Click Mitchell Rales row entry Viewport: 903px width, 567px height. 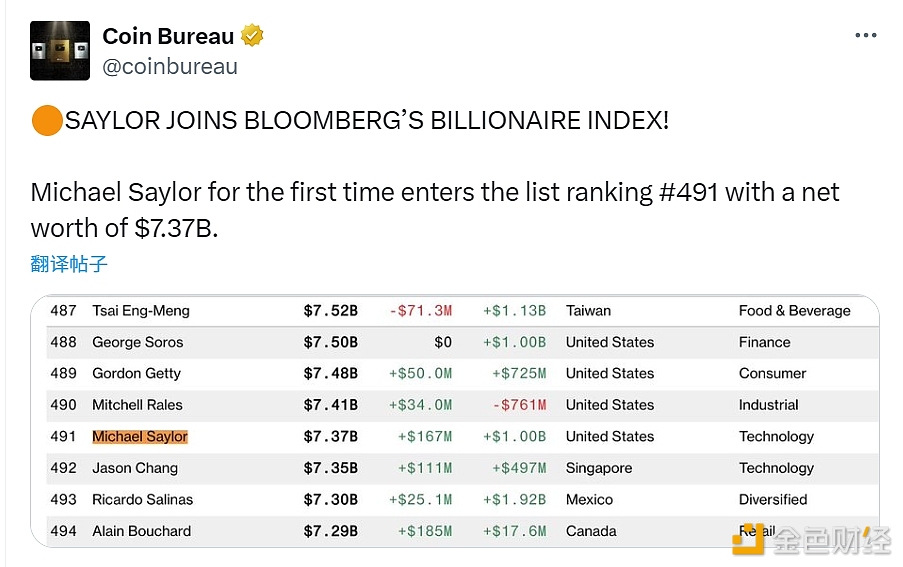(x=138, y=405)
